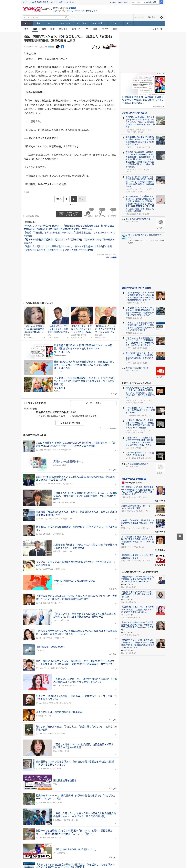Click the blue search button in the top bar
The width and height of the screenshot is (186, 868).
click(161, 2)
